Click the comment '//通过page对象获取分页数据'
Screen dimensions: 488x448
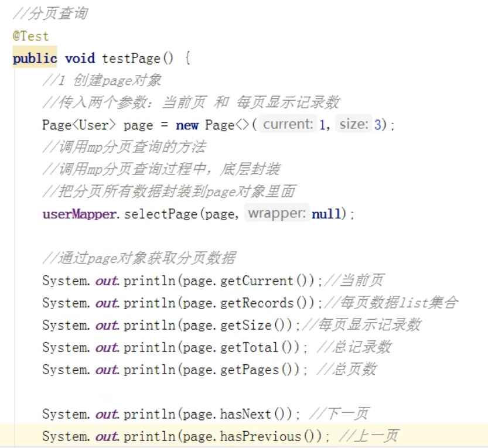point(139,258)
